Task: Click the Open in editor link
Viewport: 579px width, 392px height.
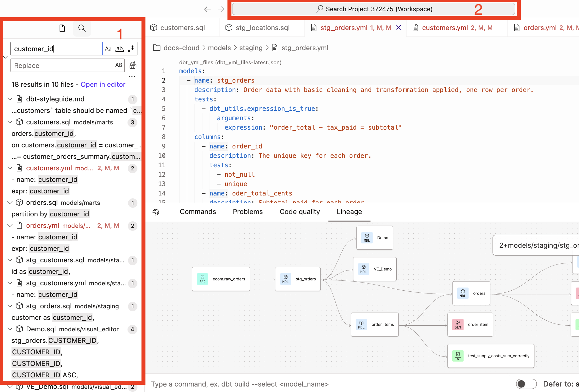Action: click(x=103, y=84)
